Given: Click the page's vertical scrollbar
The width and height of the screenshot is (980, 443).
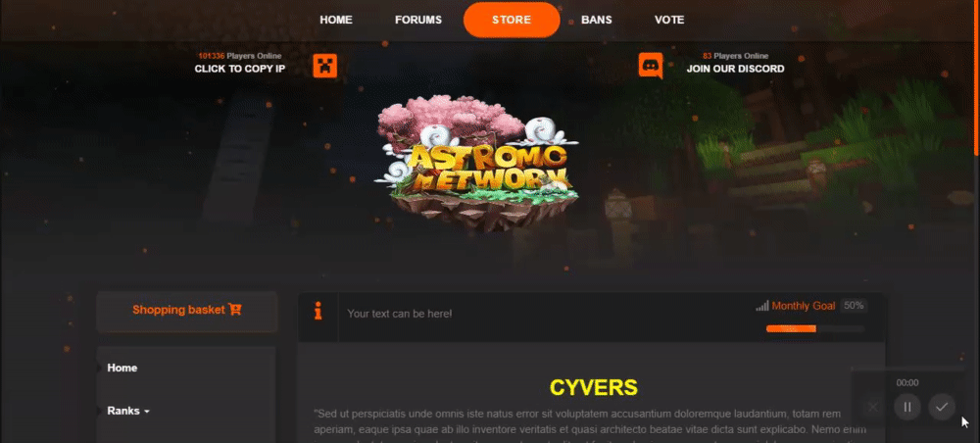Looking at the screenshot, I should point(977,78).
